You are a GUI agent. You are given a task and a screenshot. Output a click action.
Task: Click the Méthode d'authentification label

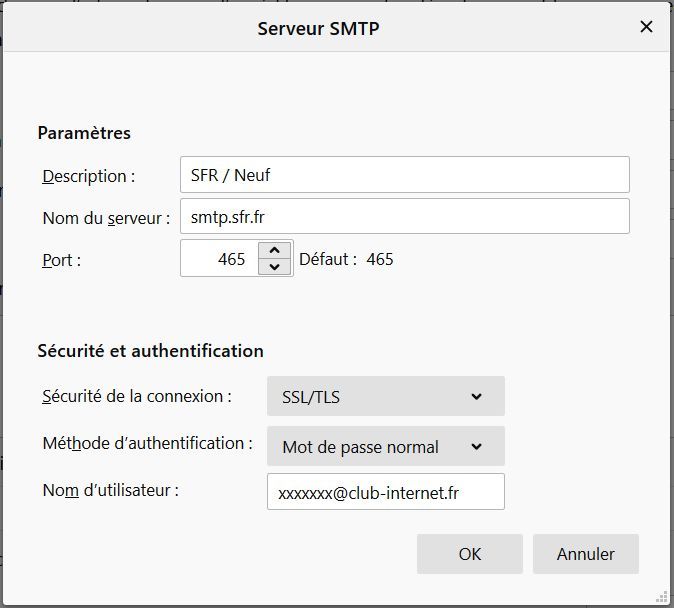147,443
